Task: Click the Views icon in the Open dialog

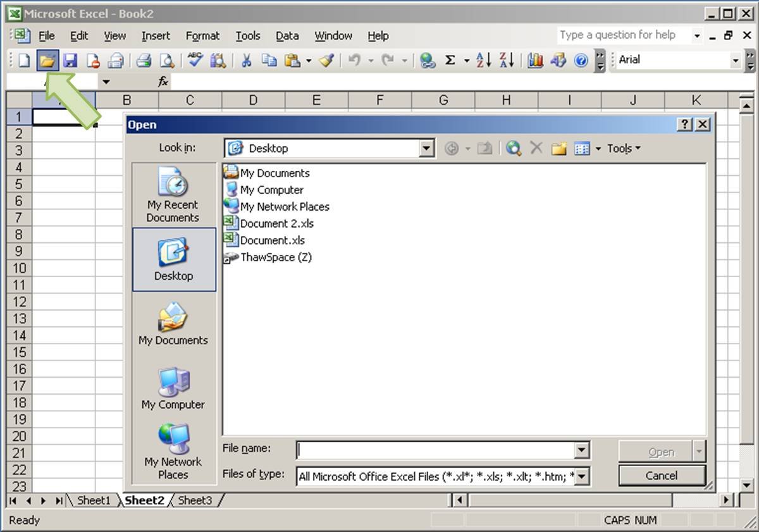Action: (x=582, y=149)
